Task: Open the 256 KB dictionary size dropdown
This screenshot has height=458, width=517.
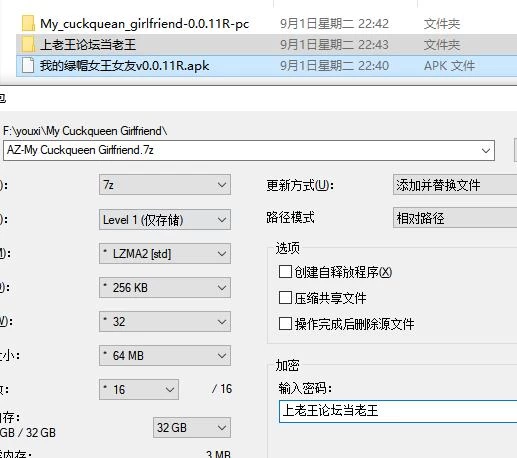Action: [x=165, y=288]
